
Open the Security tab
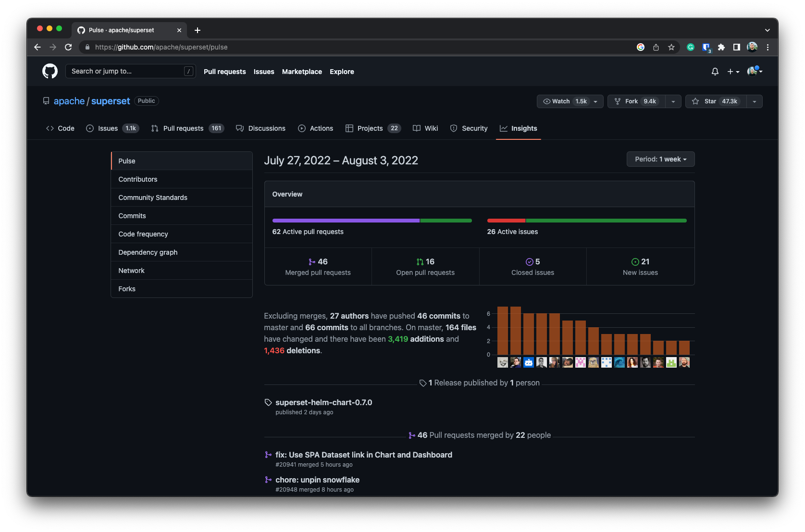click(x=469, y=128)
